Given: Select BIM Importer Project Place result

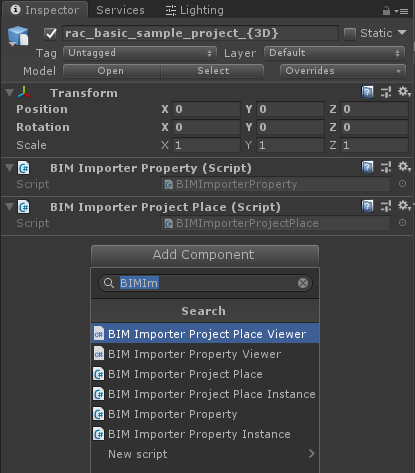Looking at the screenshot, I should (x=205, y=374).
